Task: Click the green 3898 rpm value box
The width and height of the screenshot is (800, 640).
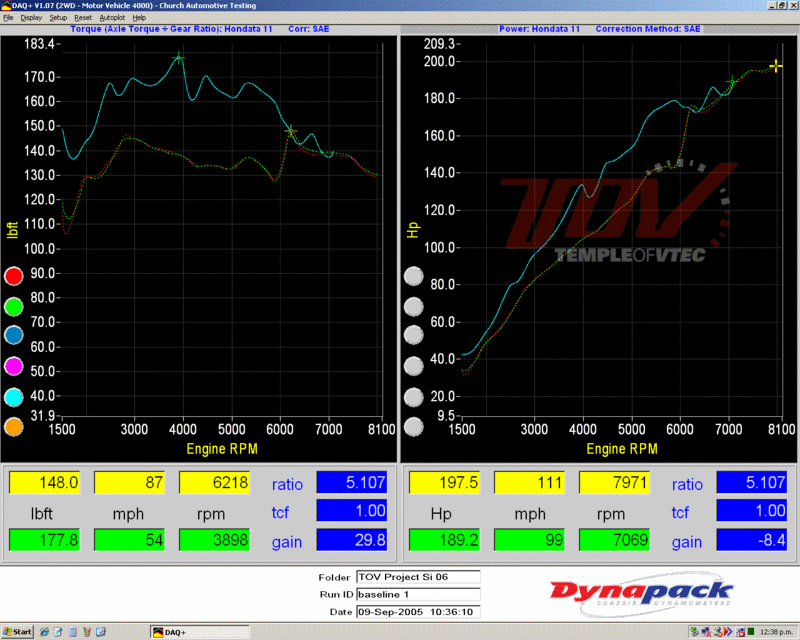Action: pos(214,540)
